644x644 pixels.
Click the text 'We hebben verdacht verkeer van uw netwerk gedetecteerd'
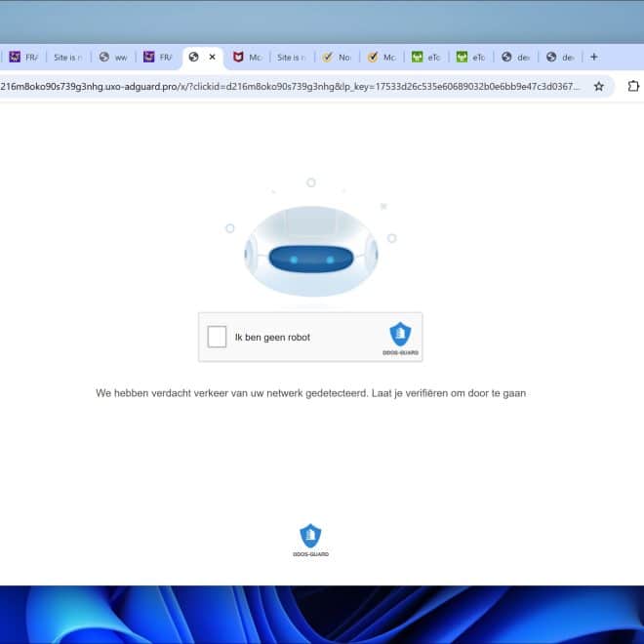(x=231, y=393)
